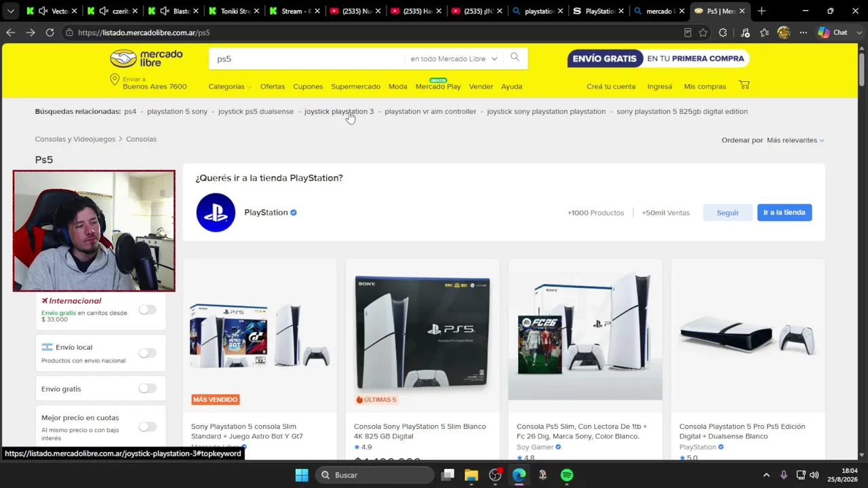868x488 pixels.
Task: Open the shopping cart icon
Action: (x=744, y=85)
